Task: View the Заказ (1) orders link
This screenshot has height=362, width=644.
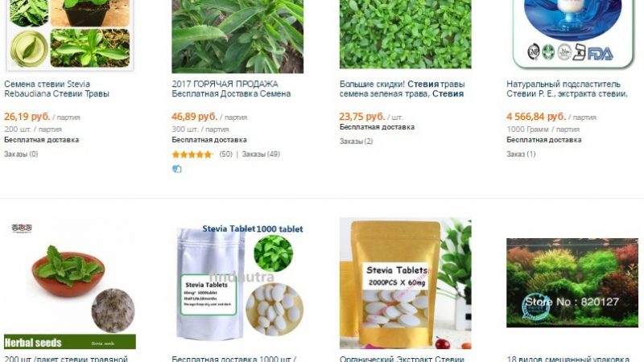Action: (x=521, y=154)
